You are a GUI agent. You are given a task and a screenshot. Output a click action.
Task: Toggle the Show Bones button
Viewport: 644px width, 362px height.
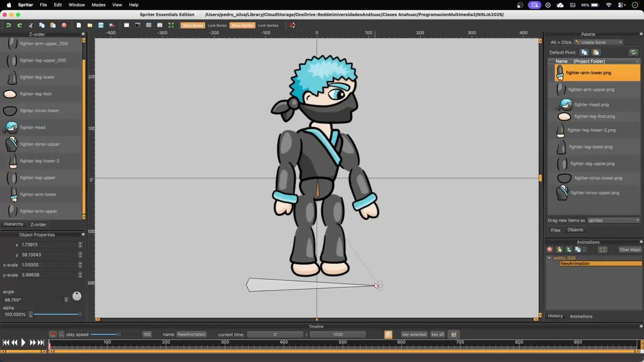192,25
